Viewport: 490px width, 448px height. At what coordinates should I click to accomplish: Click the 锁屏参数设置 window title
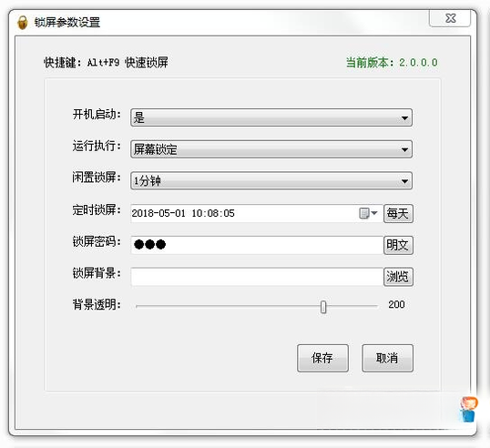click(67, 23)
